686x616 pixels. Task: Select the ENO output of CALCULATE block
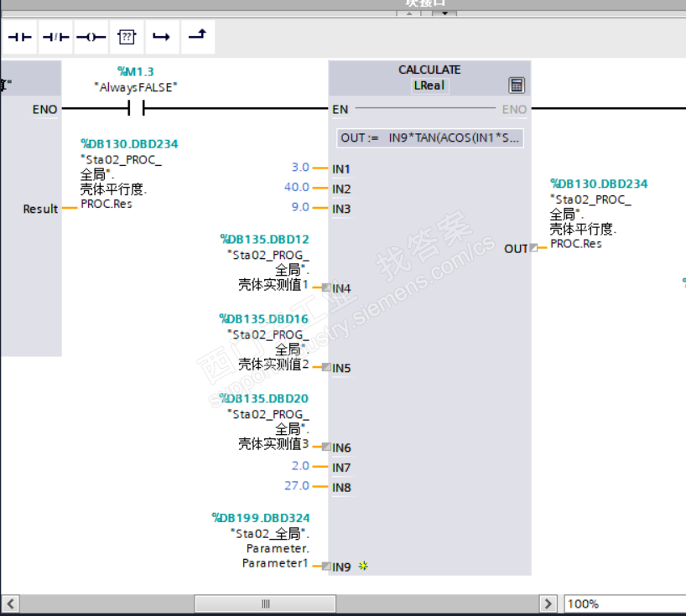point(514,109)
